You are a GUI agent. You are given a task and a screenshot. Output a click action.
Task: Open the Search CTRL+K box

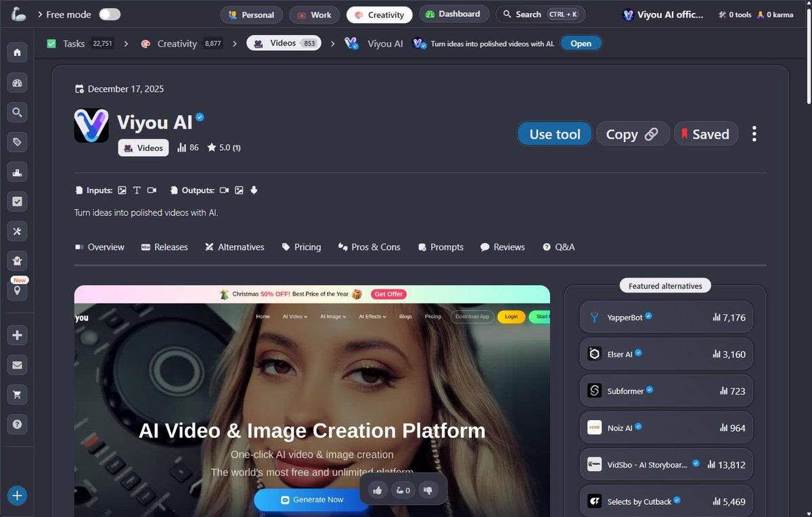click(x=541, y=14)
